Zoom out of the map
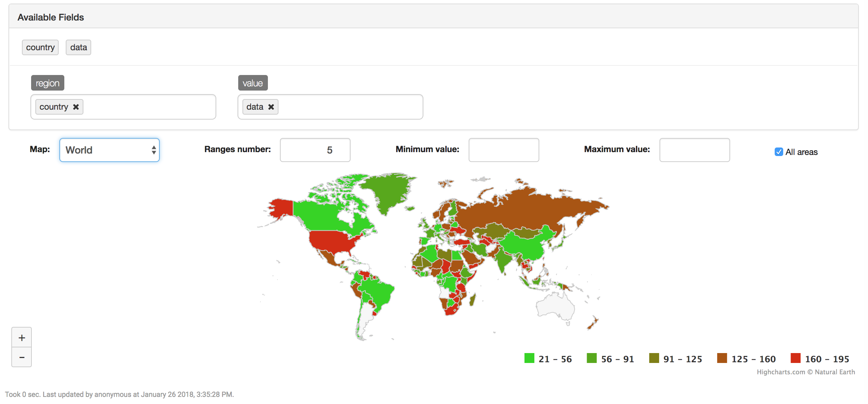Screen dimensions: 868x404 point(22,357)
